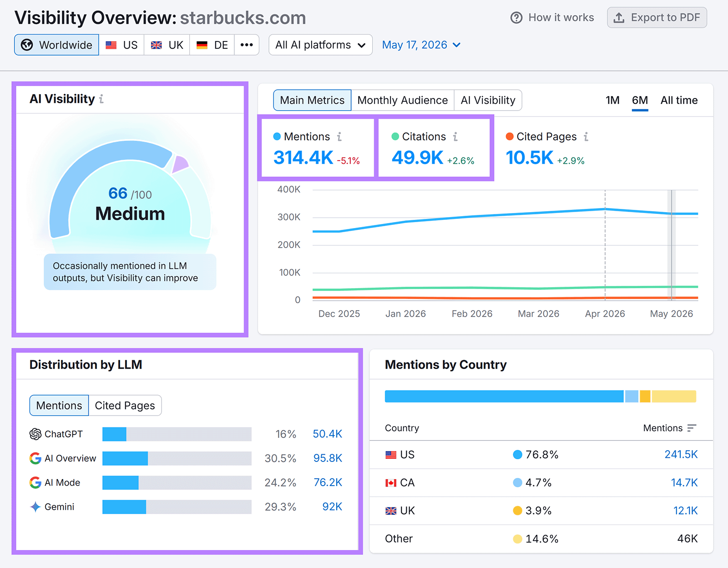This screenshot has height=568, width=728.
Task: Click the US blue segment of country bar
Action: (x=504, y=396)
